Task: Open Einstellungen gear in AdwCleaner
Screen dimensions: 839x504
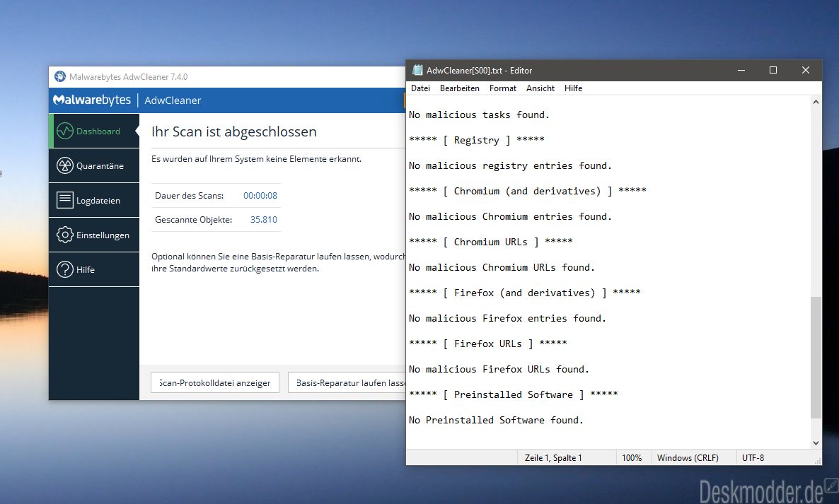Action: [65, 235]
